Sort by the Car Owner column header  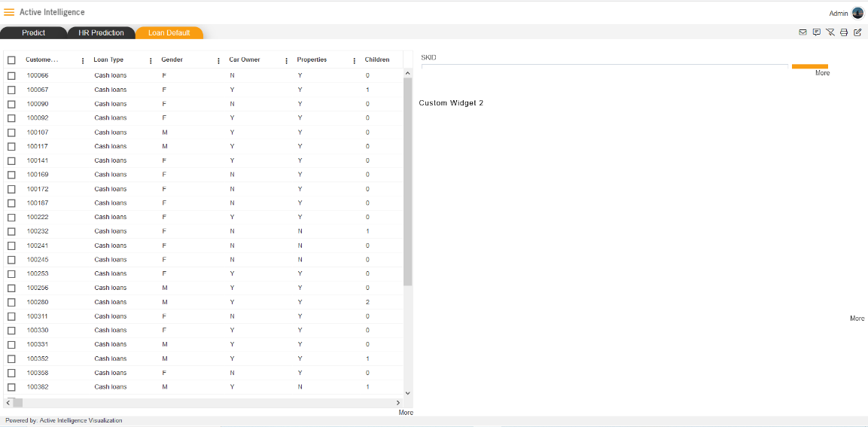(245, 59)
